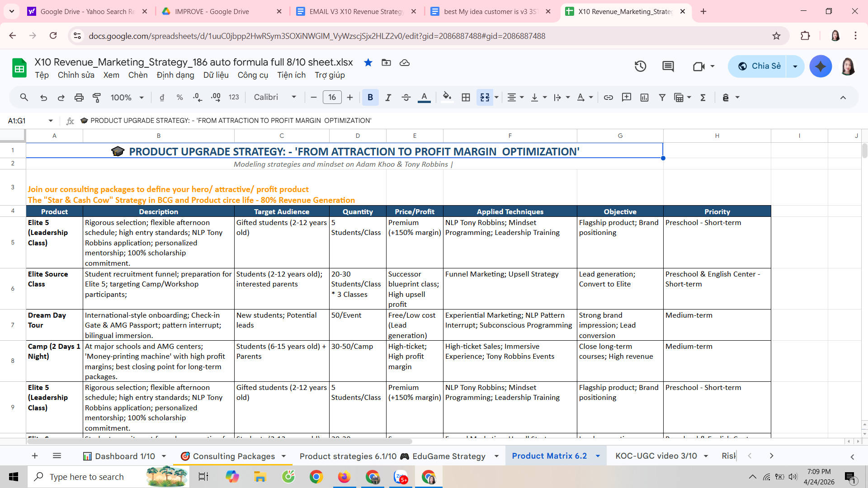The width and height of the screenshot is (868, 488).
Task: Toggle italic formatting
Action: (388, 97)
